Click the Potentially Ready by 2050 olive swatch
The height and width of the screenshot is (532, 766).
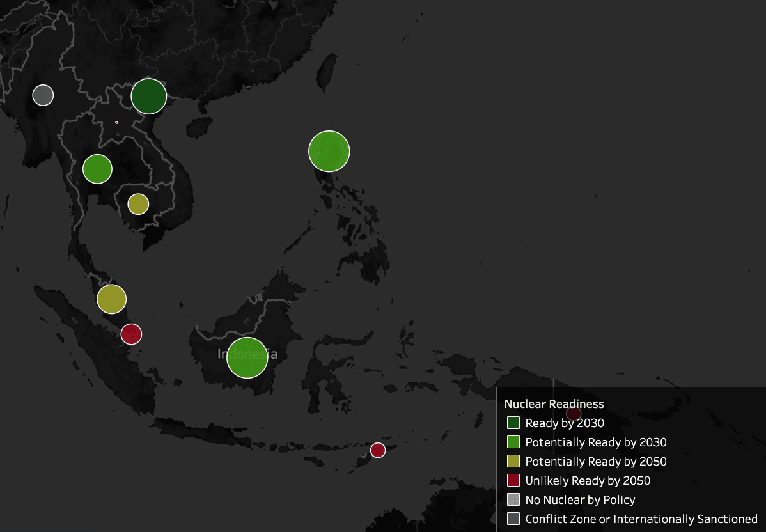513,461
